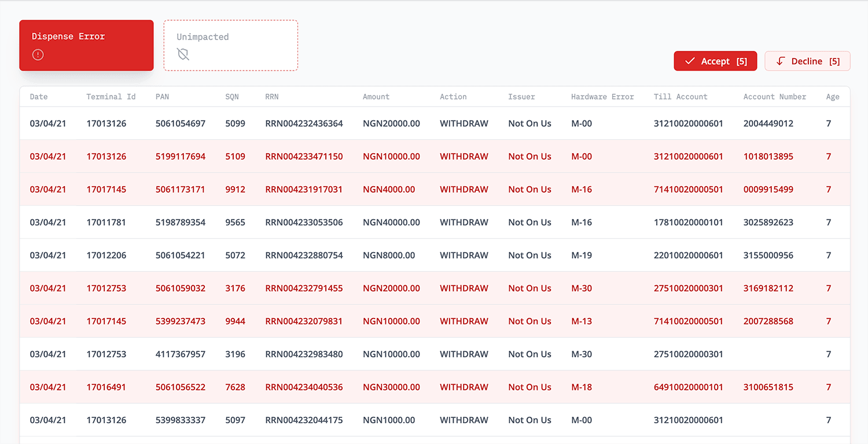868x444 pixels.
Task: Select the Dispense Error tab card
Action: [x=86, y=46]
